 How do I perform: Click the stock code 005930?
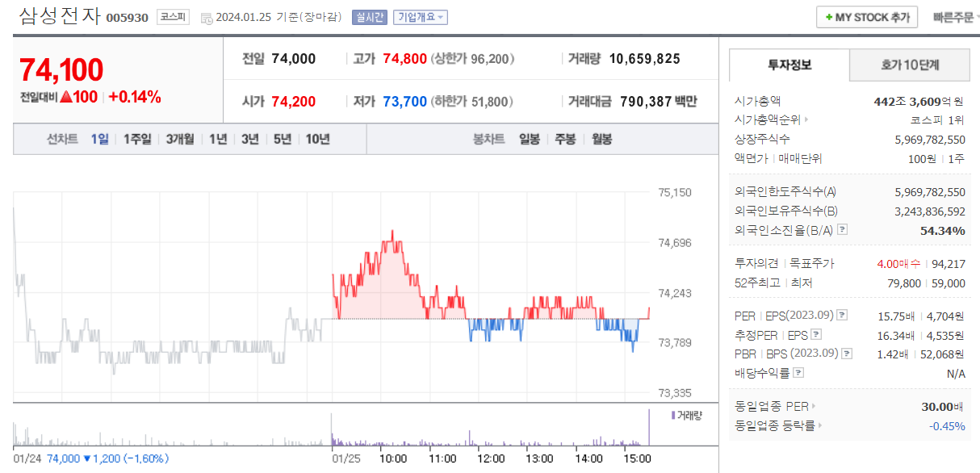128,18
